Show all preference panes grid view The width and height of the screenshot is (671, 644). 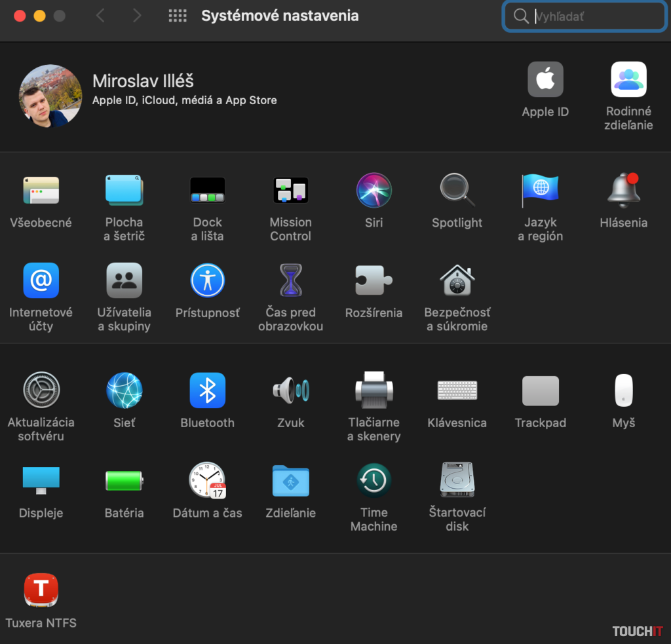[177, 16]
